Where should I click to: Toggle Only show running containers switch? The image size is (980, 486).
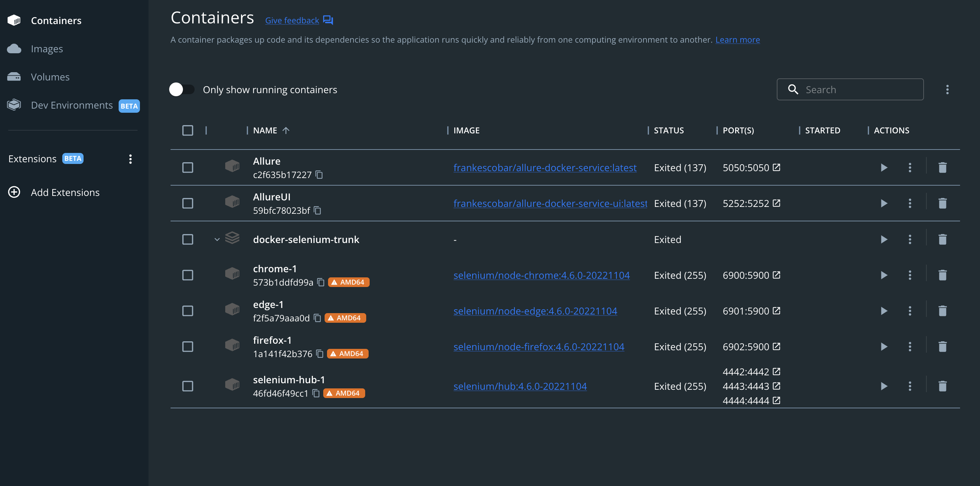[x=182, y=90]
